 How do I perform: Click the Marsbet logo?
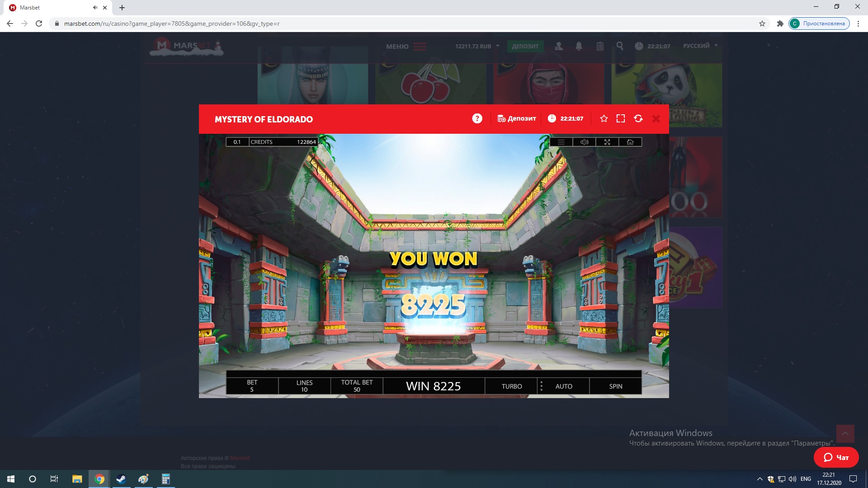pyautogui.click(x=186, y=47)
